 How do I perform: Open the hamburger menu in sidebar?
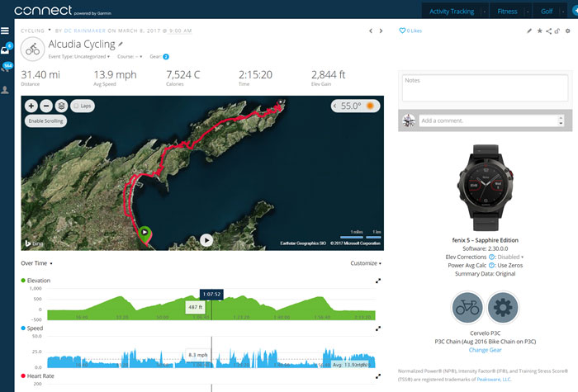click(6, 31)
